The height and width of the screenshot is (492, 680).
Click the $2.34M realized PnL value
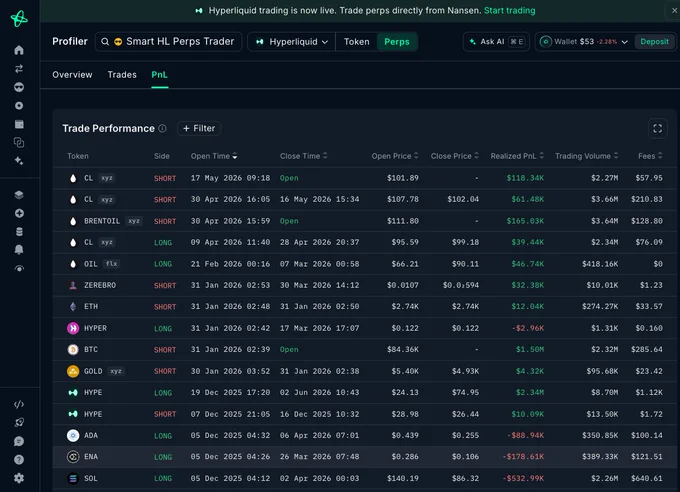[530, 392]
